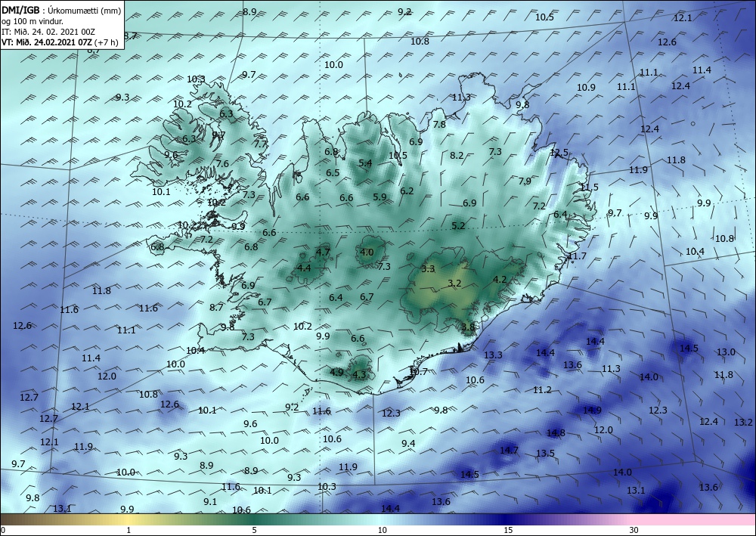Click the '4.2' value on the map
756x536 pixels.
(500, 279)
